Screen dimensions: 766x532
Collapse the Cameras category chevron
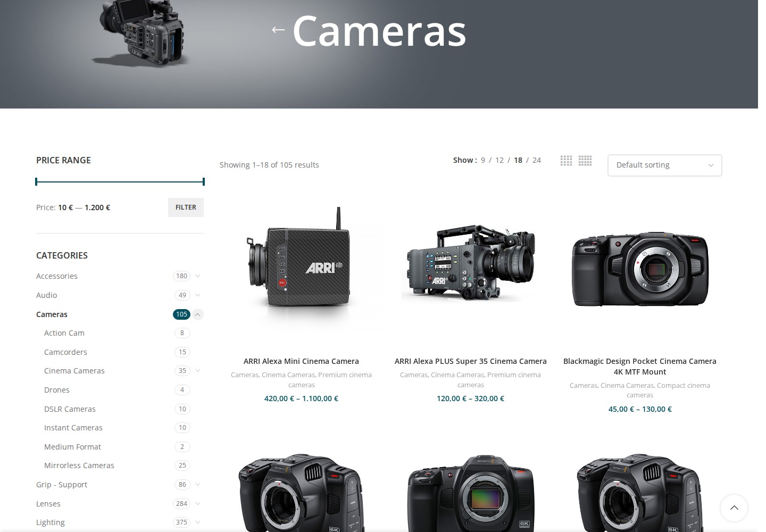click(x=197, y=314)
